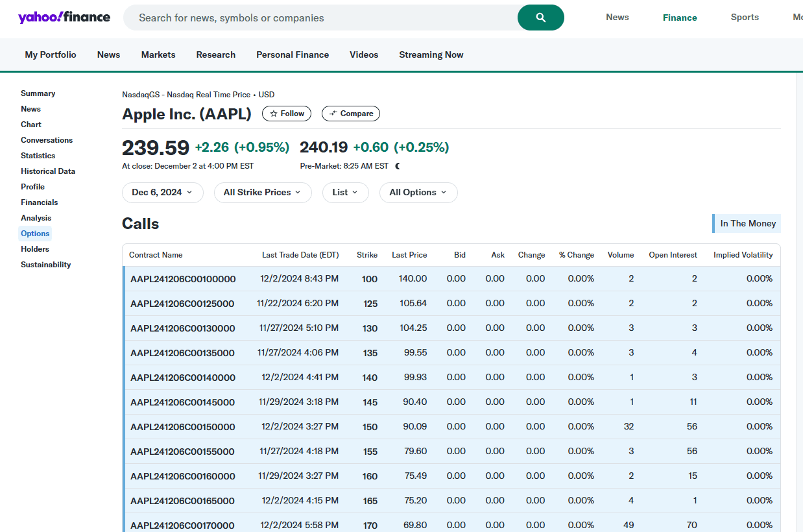Focus the search news, symbols field

(x=321, y=18)
